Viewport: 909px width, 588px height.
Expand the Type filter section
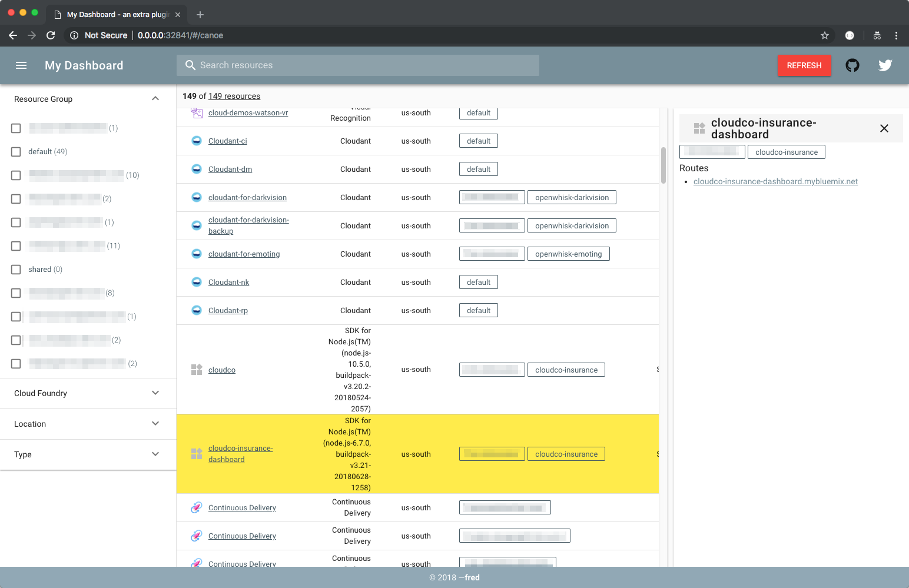click(x=155, y=454)
